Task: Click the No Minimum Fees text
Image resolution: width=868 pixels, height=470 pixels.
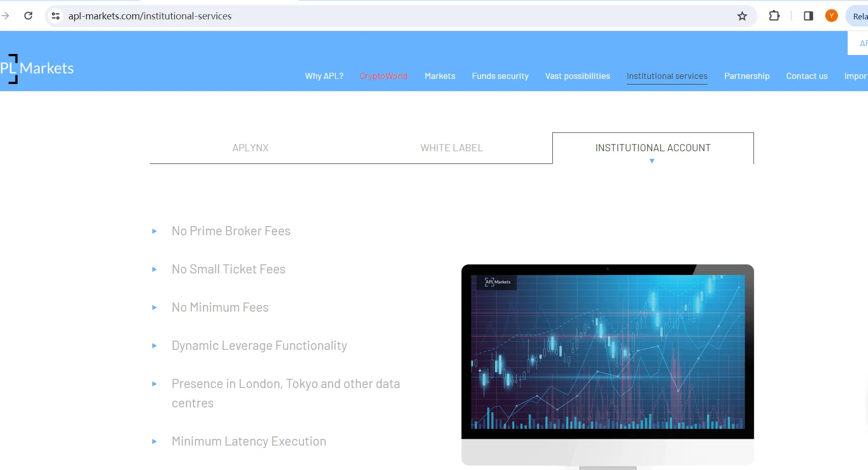Action: pyautogui.click(x=220, y=308)
